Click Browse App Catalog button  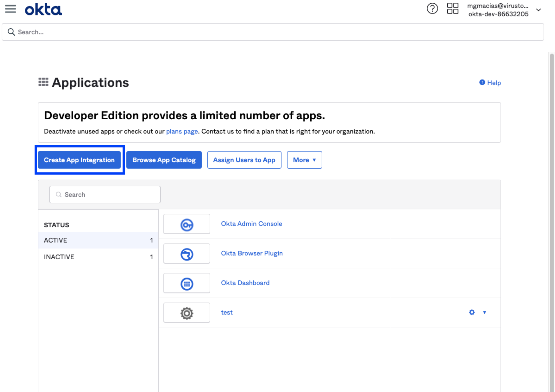click(x=164, y=160)
